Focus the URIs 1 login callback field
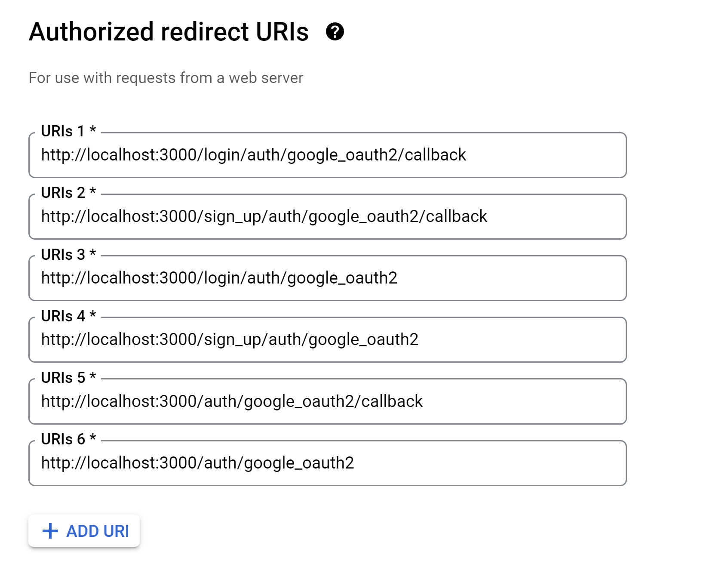The image size is (728, 561). 327,155
